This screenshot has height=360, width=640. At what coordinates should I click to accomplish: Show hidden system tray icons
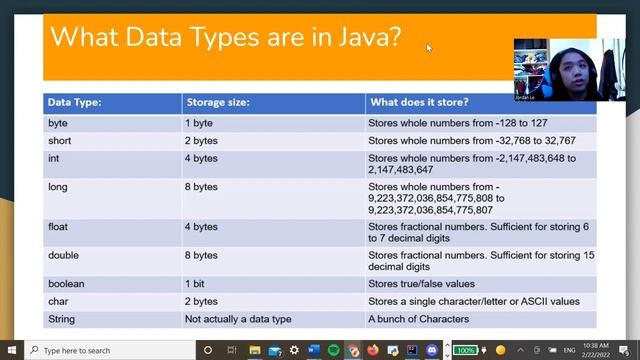point(520,350)
